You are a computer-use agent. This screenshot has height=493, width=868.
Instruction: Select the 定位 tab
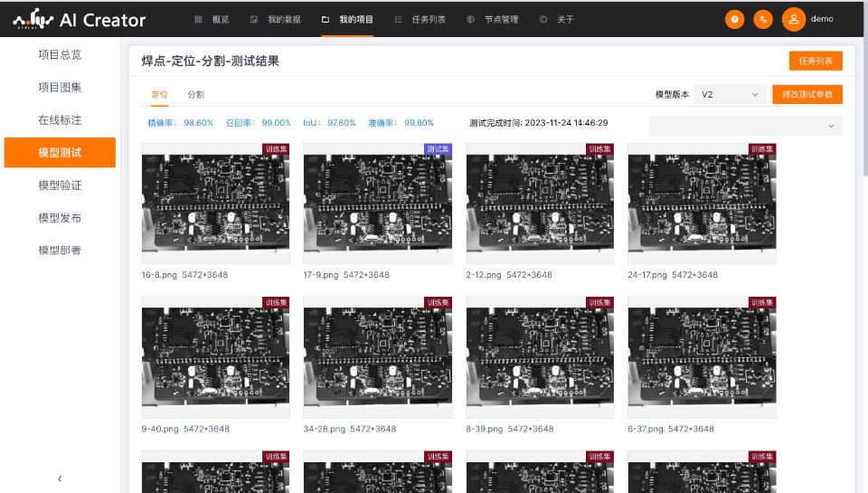[159, 94]
